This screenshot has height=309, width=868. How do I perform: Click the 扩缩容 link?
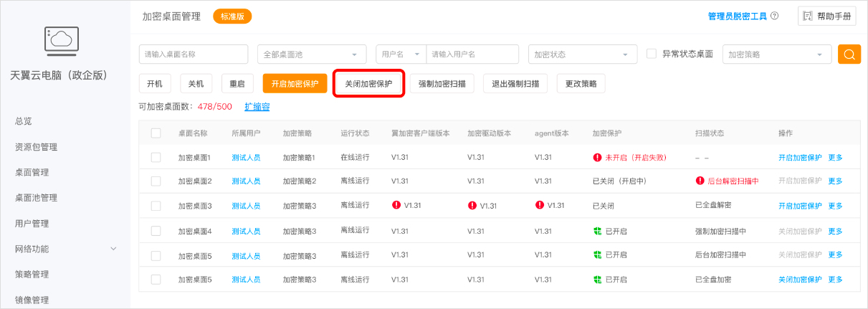click(x=257, y=107)
